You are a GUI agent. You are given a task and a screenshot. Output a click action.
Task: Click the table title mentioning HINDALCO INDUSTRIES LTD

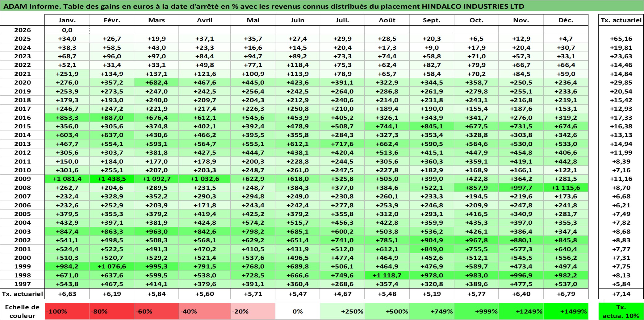(264, 6)
